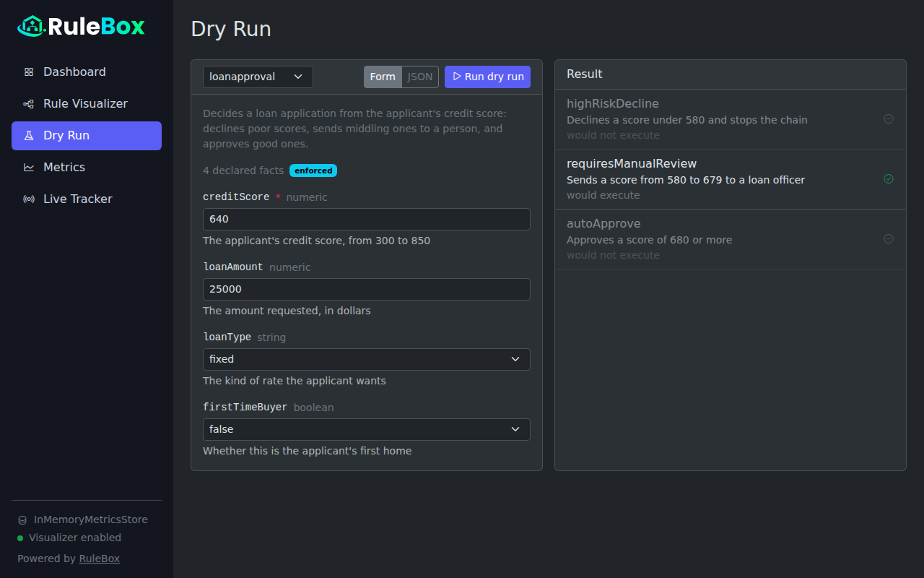This screenshot has height=578, width=924.
Task: Switch input mode to Form
Action: pos(383,77)
